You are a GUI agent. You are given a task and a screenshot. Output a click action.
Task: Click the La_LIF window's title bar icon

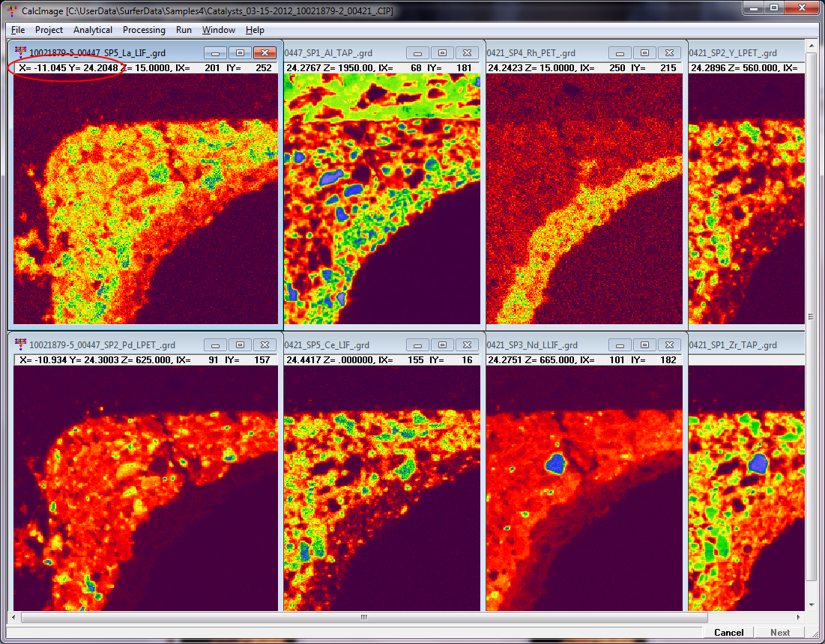(20, 53)
